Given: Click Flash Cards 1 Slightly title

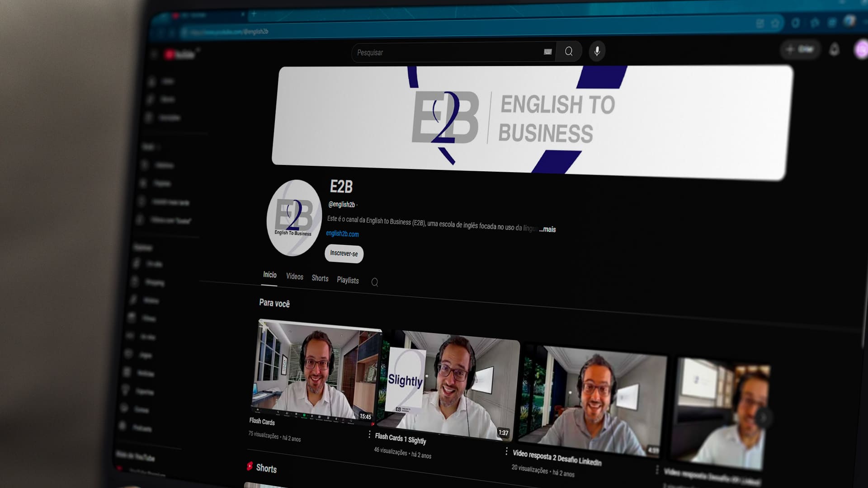Looking at the screenshot, I should 400,438.
